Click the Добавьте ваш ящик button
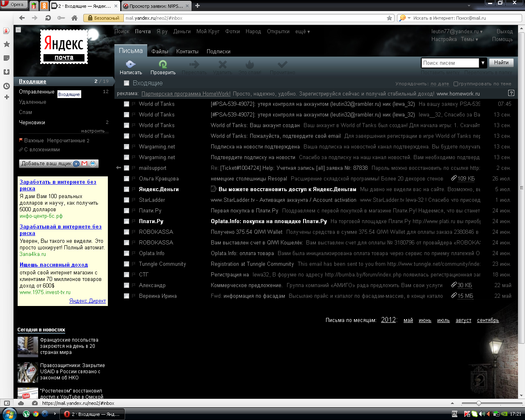 [x=59, y=163]
